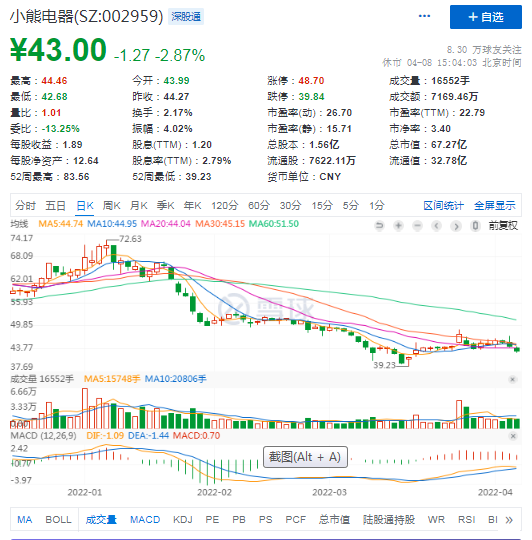Viewport: 532px width, 540px height.
Task: Open the 区间统计 range statistics link
Action: coord(443,206)
